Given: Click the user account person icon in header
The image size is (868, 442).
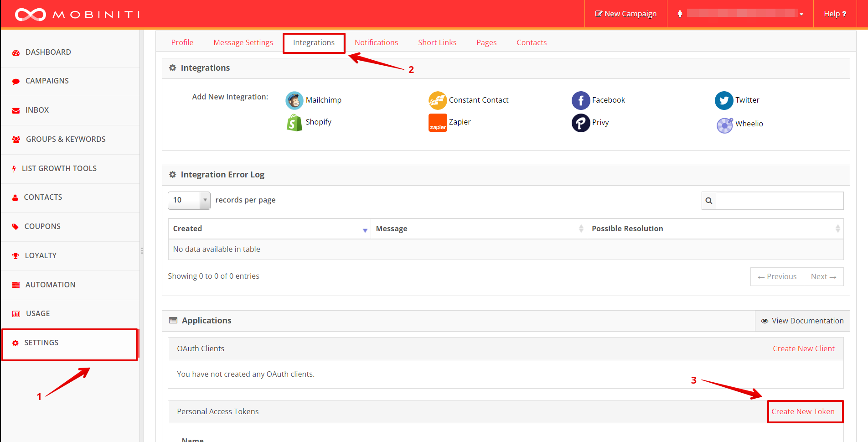Looking at the screenshot, I should (680, 14).
